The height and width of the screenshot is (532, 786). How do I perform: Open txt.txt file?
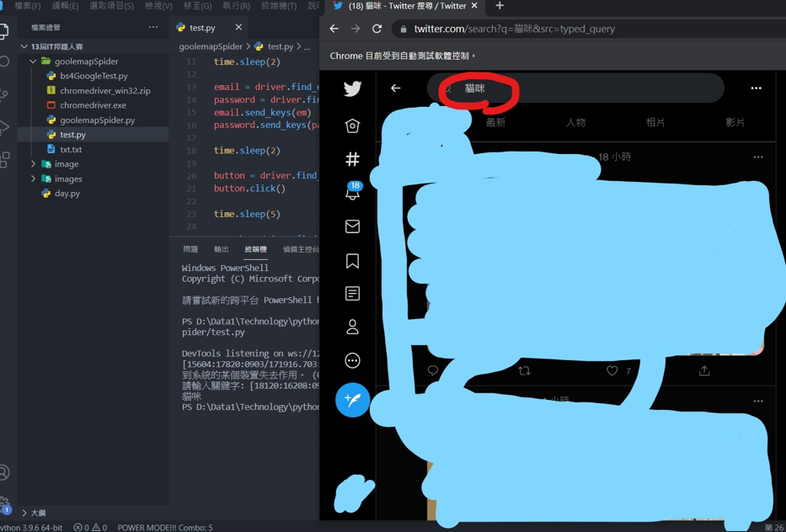tap(71, 149)
